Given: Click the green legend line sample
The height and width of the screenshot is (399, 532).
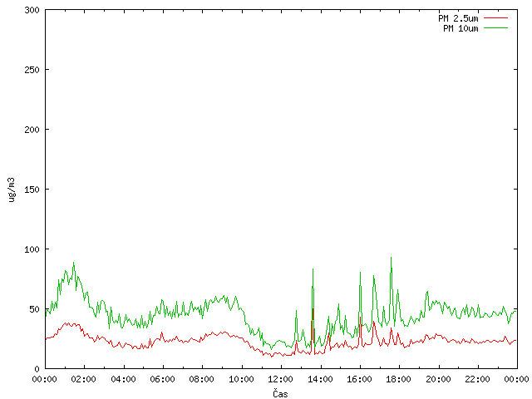Looking at the screenshot, I should [495, 28].
